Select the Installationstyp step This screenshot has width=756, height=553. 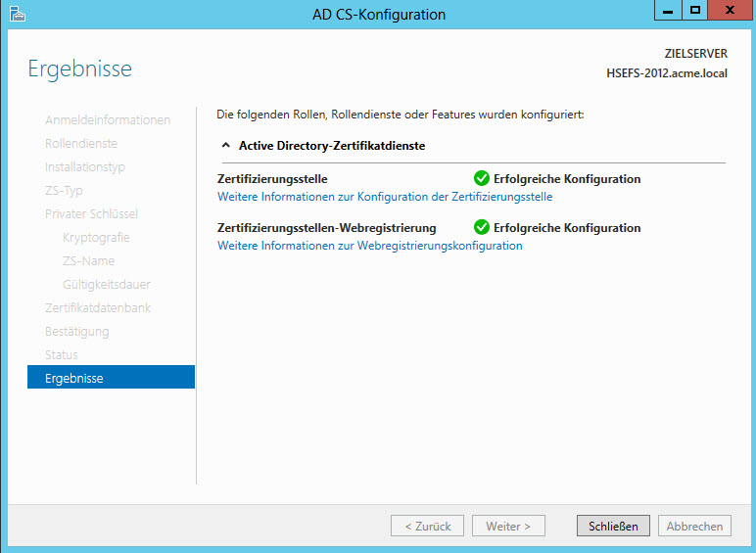tap(85, 167)
